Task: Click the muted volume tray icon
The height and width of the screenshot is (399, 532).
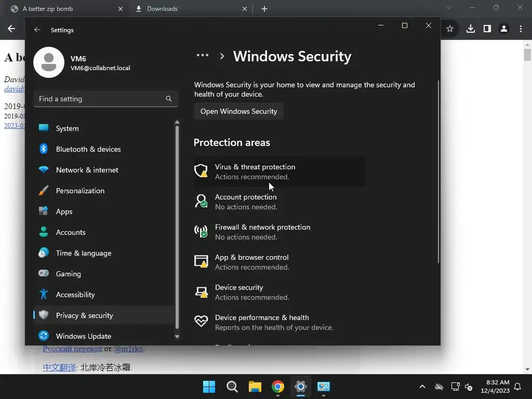Action: (x=469, y=387)
